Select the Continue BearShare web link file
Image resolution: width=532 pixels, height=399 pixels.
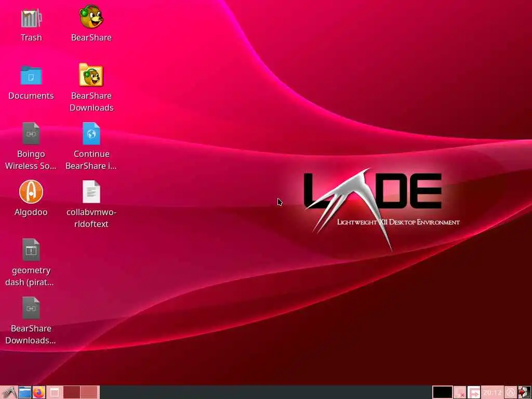(91, 134)
